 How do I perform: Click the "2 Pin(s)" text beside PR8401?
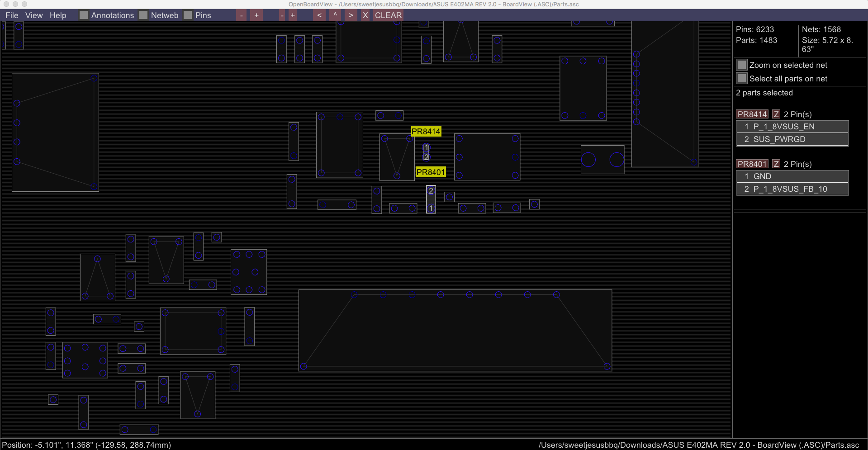[x=798, y=164]
